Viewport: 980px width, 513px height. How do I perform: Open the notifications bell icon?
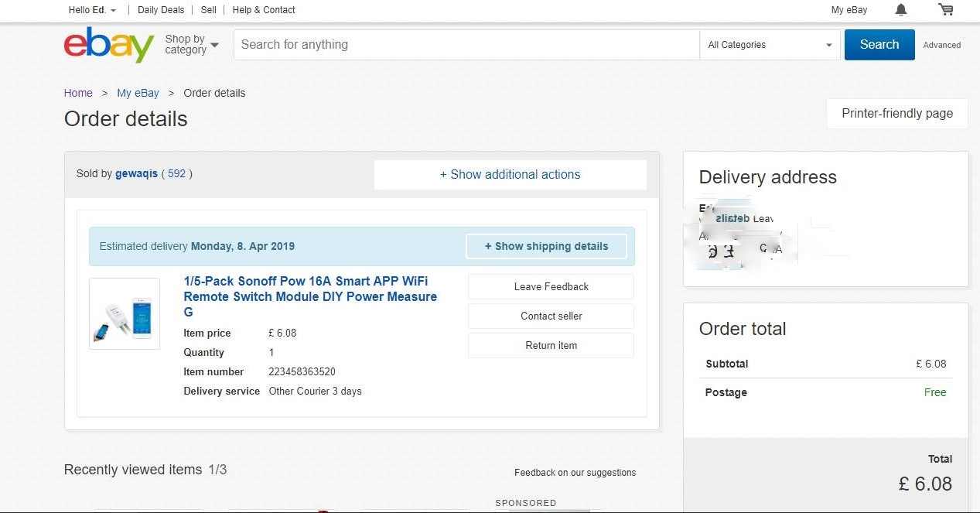[x=901, y=10]
